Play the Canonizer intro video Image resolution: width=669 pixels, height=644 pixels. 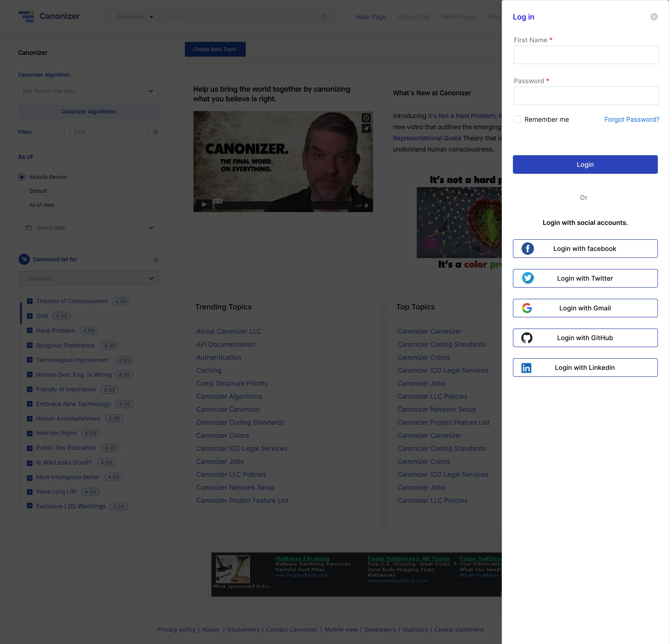(204, 204)
